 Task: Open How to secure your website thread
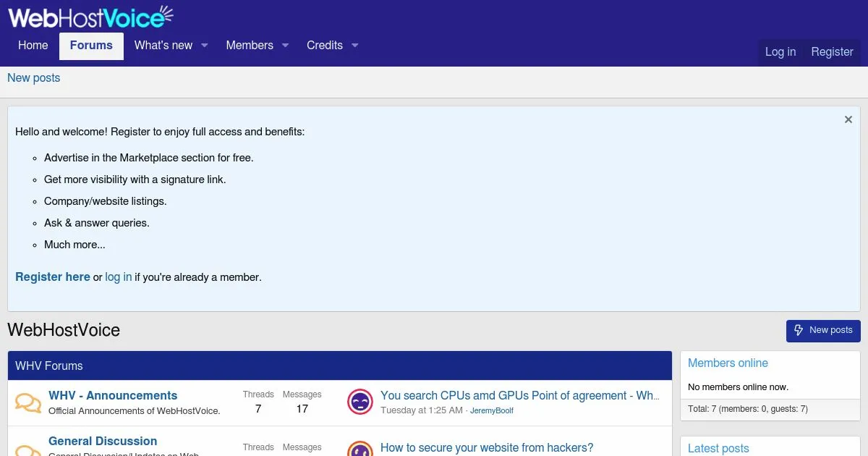[x=487, y=448]
